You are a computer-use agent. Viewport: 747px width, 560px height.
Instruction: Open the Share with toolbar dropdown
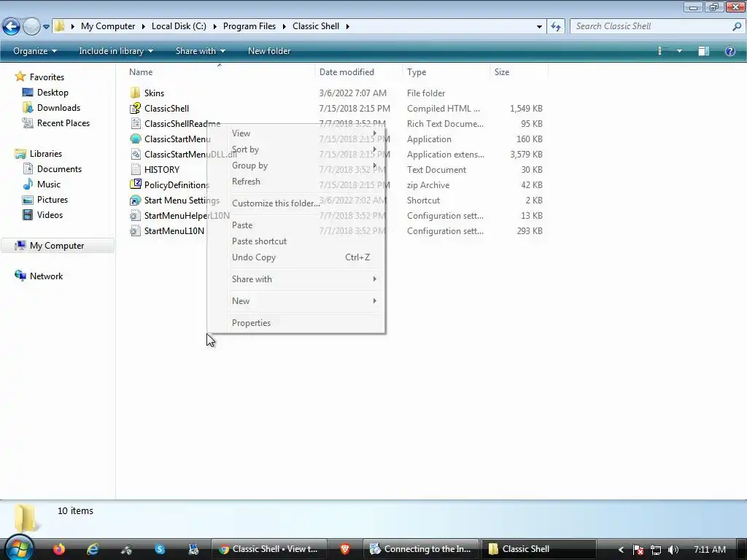pyautogui.click(x=200, y=51)
